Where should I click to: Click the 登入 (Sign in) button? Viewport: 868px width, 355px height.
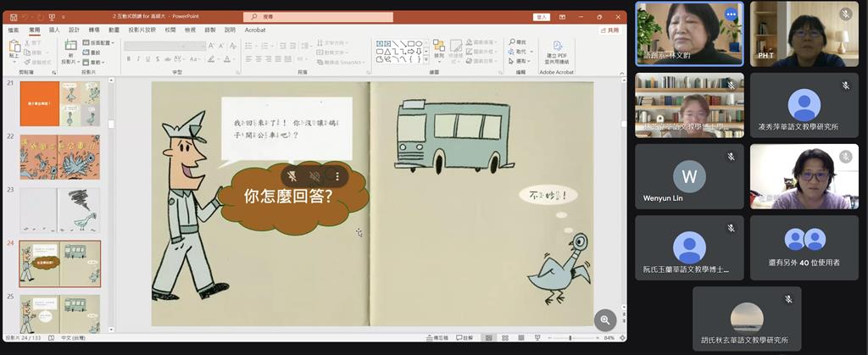(x=542, y=17)
